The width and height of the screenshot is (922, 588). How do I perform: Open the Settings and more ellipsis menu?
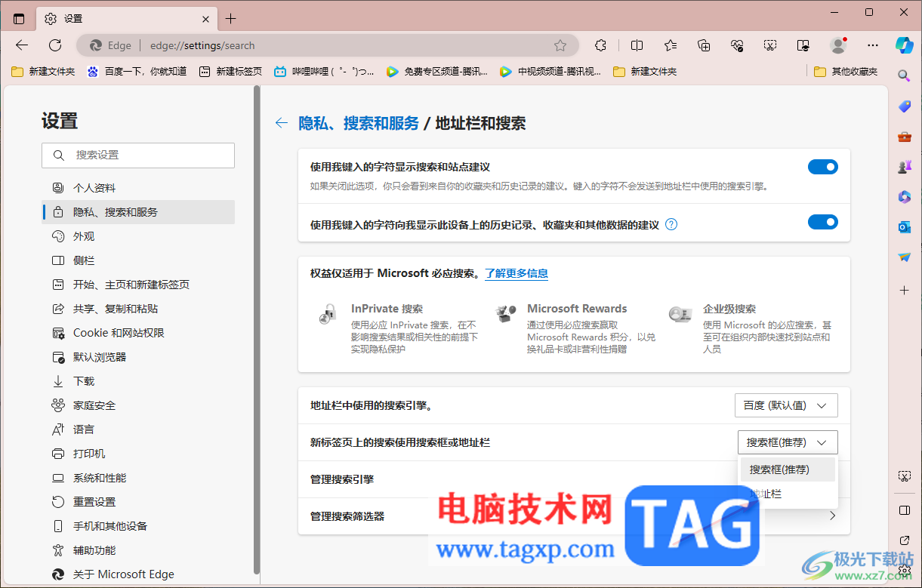pos(873,45)
